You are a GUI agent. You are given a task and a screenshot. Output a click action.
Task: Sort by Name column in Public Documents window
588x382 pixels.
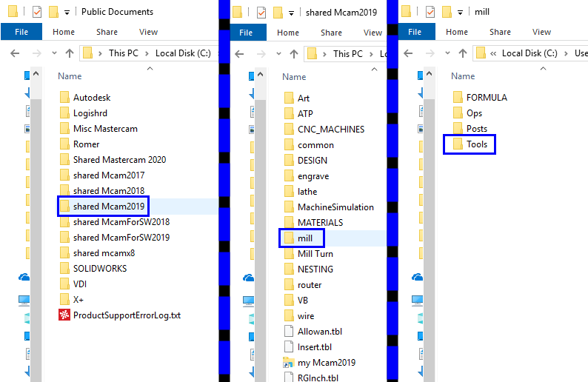click(70, 76)
